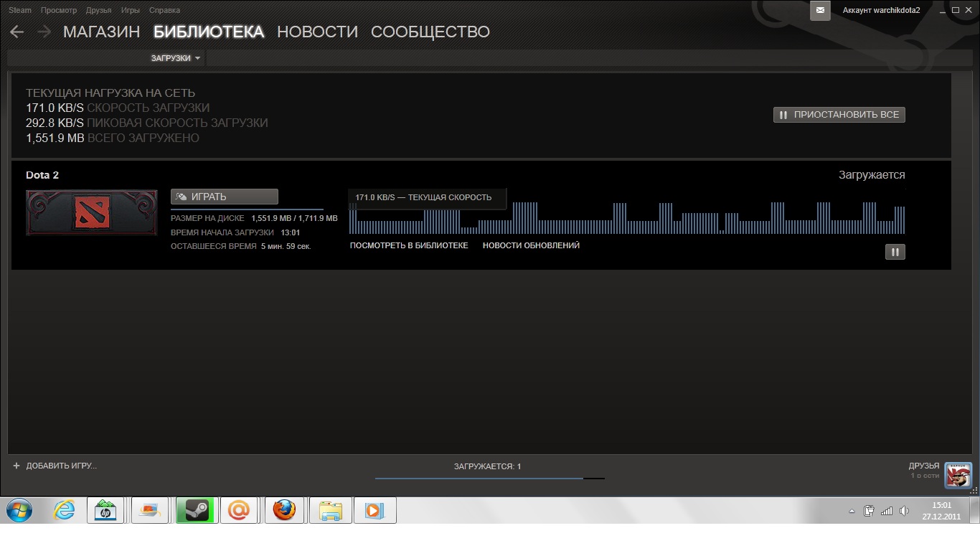Open the Mail.Ru Agent @ taskbar icon

click(239, 511)
